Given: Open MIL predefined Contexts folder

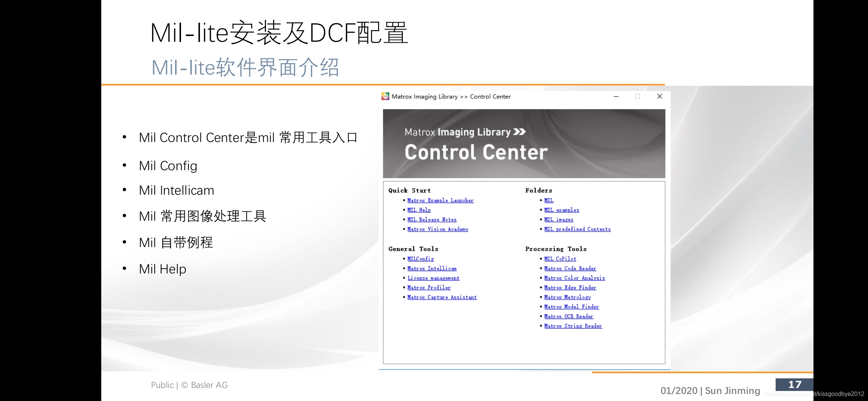Looking at the screenshot, I should [x=577, y=229].
